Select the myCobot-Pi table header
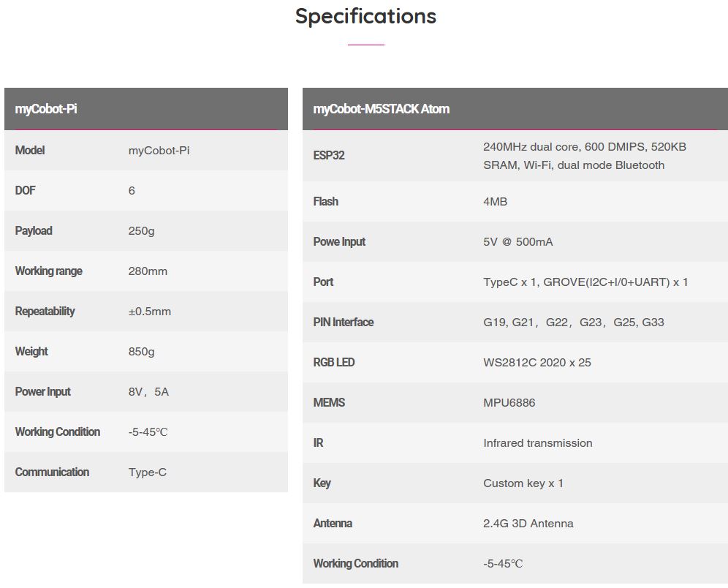This screenshot has width=728, height=588. click(x=46, y=109)
